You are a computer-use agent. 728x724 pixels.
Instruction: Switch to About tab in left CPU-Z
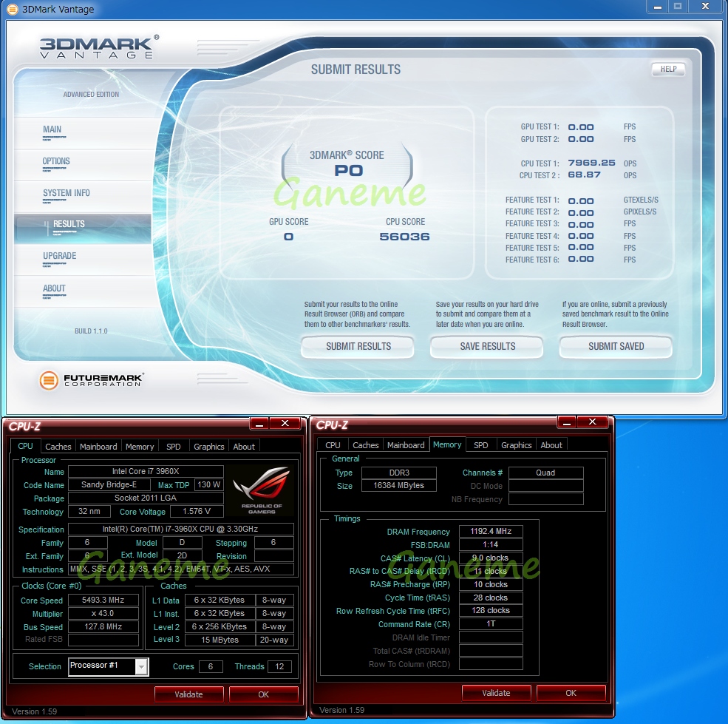pyautogui.click(x=244, y=447)
